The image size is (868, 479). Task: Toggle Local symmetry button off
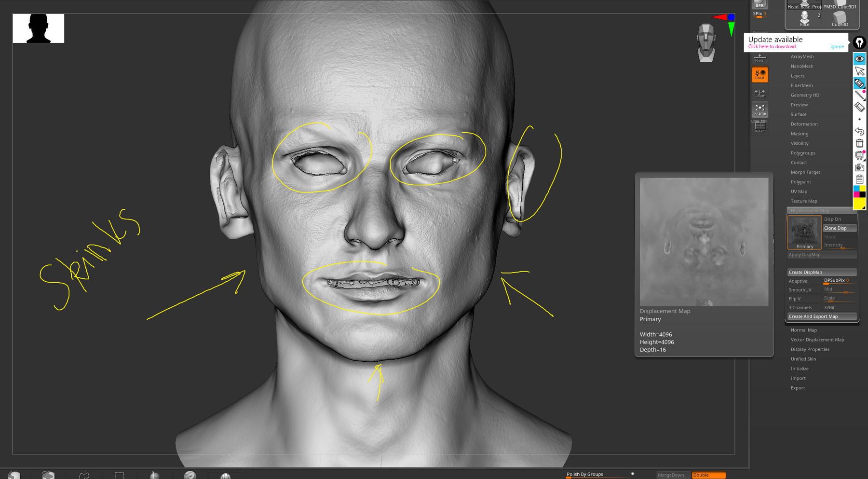click(x=759, y=75)
